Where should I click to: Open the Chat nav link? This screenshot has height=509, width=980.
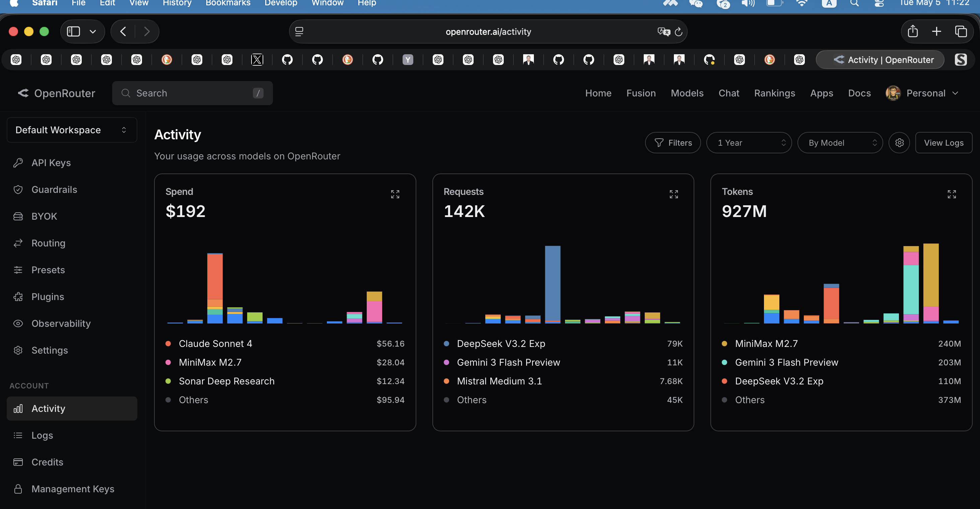[x=728, y=93]
